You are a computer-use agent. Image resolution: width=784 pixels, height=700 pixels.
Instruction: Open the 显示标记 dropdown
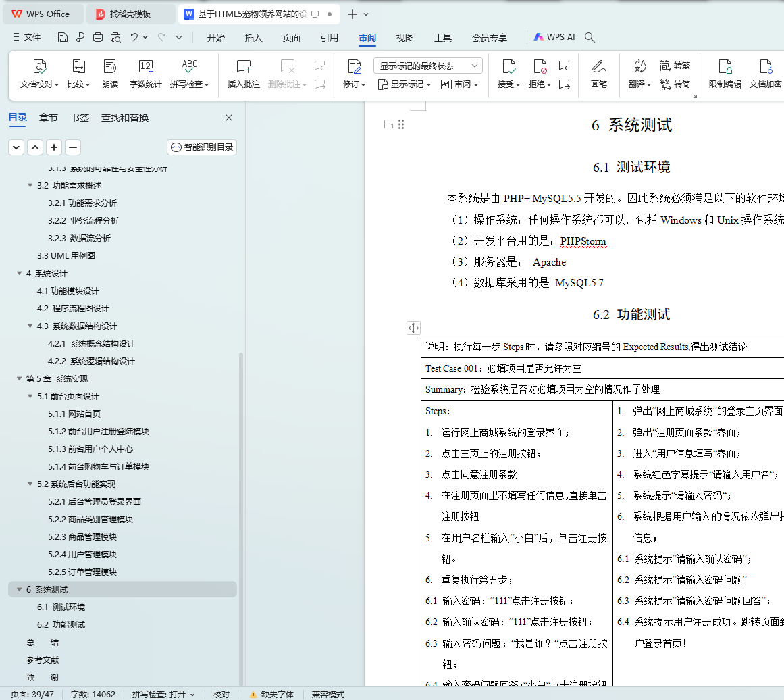coord(404,84)
